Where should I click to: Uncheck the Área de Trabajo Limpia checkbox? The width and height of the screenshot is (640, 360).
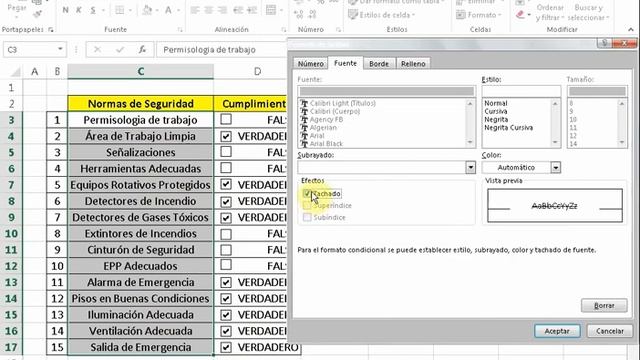[x=226, y=136]
